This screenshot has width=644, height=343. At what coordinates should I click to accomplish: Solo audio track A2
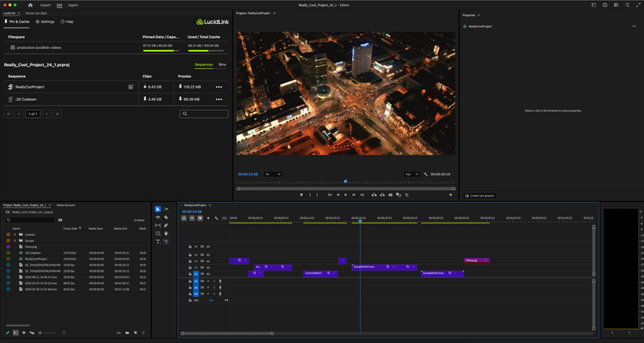214,287
